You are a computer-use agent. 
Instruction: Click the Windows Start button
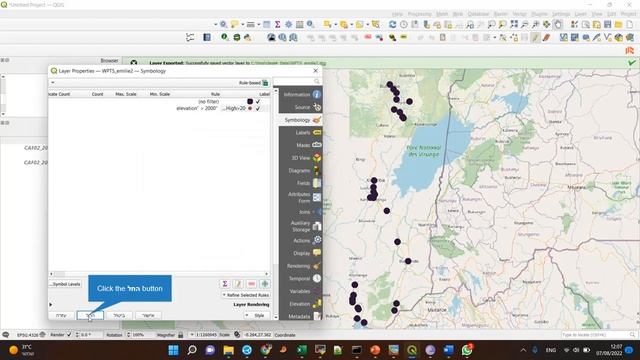click(173, 350)
